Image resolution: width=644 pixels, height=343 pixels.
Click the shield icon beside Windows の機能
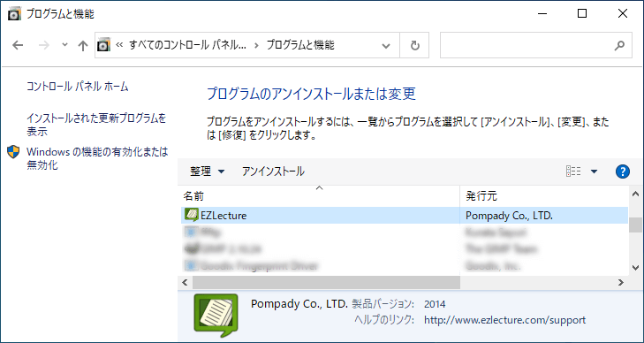[x=13, y=152]
